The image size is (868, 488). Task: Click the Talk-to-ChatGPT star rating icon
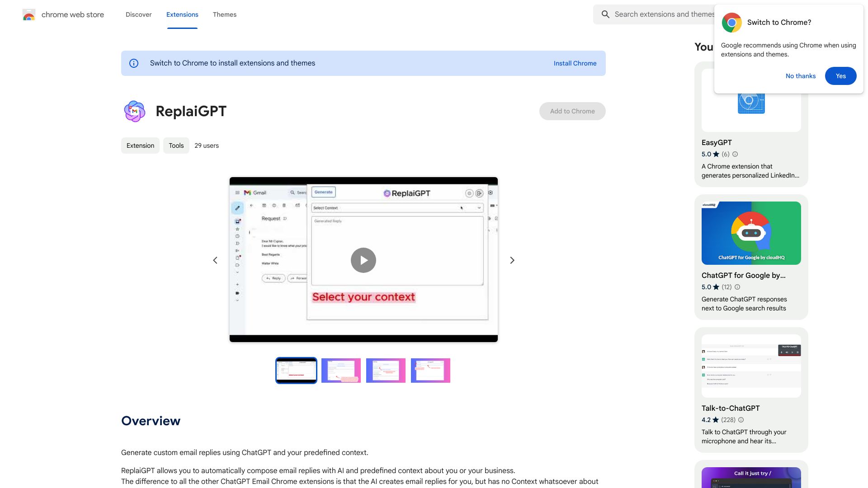click(716, 420)
